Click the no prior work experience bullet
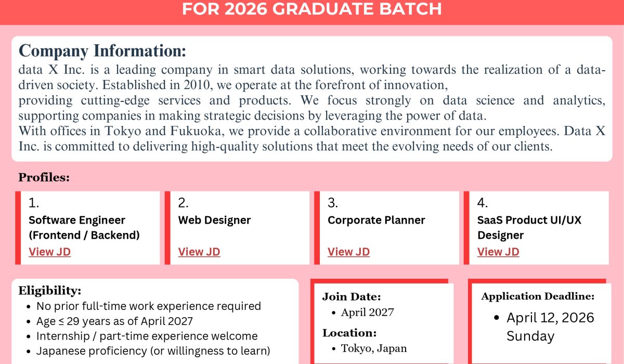 148,306
